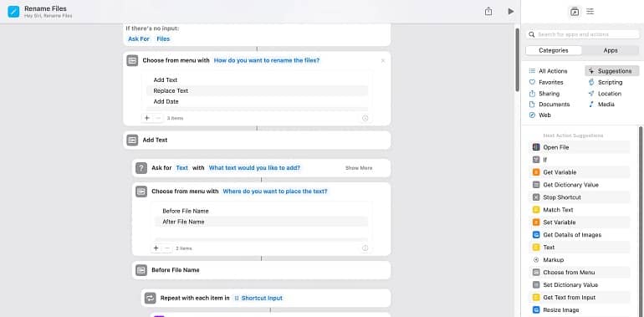Open info for the text placement menu
Viewport: 644px width, 317px height.
tap(365, 248)
